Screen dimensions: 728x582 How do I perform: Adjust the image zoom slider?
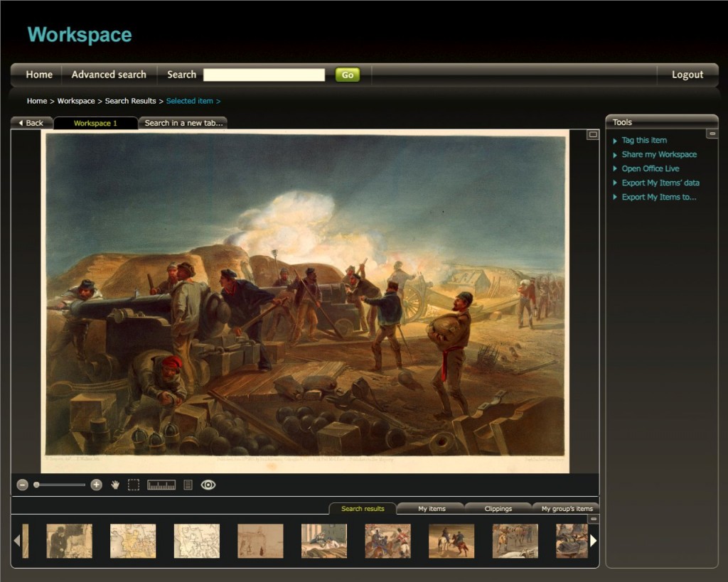click(59, 485)
